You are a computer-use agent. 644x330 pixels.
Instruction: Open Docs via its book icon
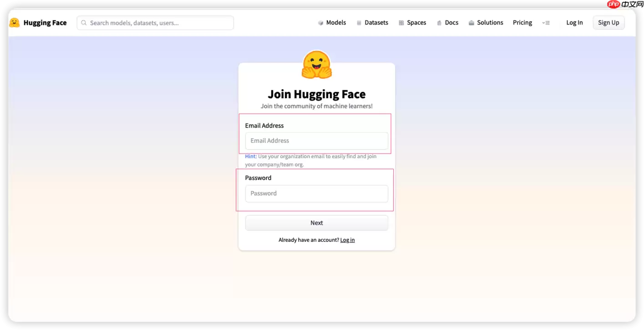point(439,23)
